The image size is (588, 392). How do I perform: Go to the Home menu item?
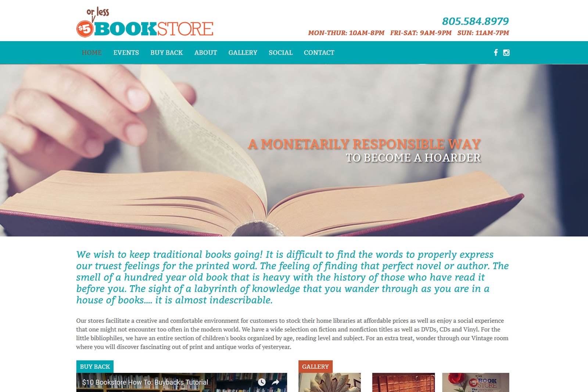click(x=92, y=53)
